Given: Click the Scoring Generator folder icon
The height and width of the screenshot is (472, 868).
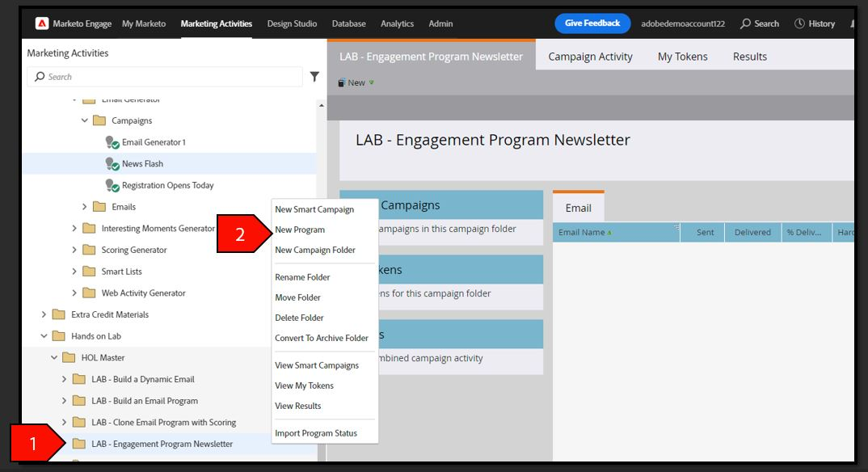Looking at the screenshot, I should coord(89,250).
